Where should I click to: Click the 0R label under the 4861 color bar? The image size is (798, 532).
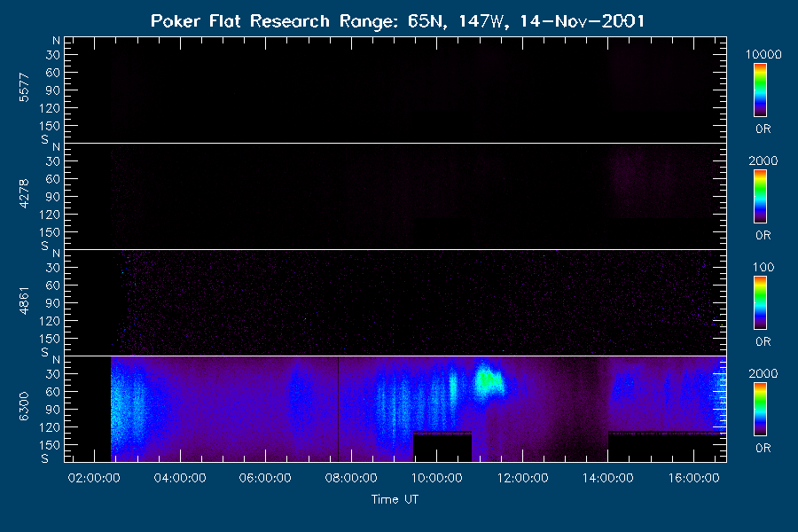[x=763, y=342]
